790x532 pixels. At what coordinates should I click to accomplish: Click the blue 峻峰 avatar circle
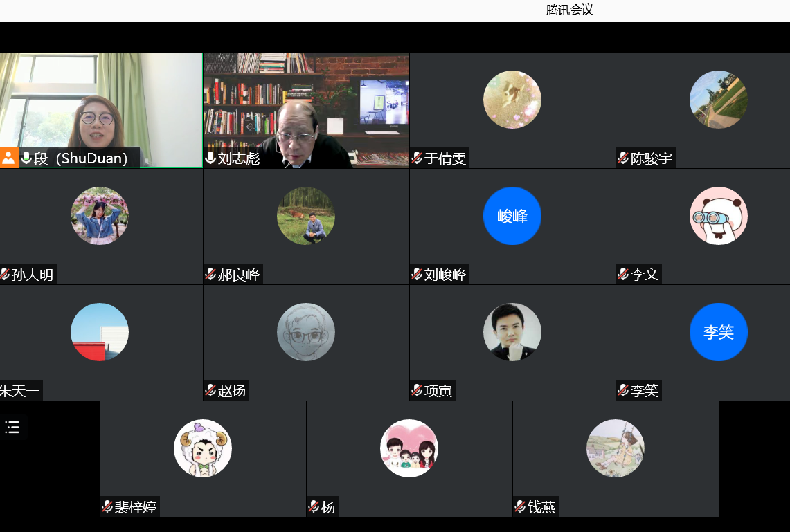512,216
